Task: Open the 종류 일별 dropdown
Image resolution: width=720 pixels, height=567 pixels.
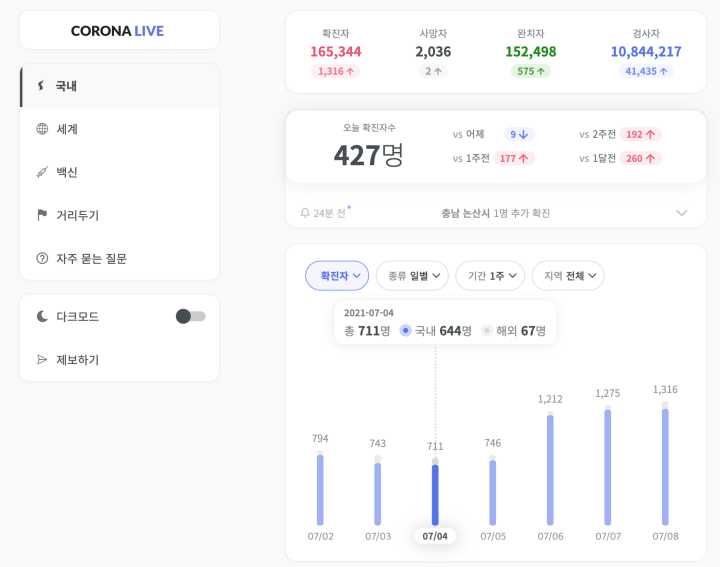Action: pyautogui.click(x=412, y=275)
